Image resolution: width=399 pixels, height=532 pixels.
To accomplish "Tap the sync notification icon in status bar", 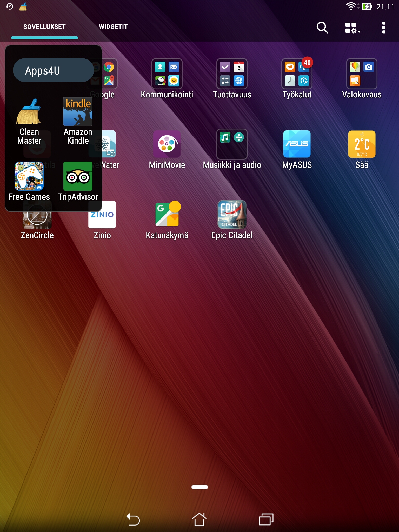I will [x=10, y=6].
